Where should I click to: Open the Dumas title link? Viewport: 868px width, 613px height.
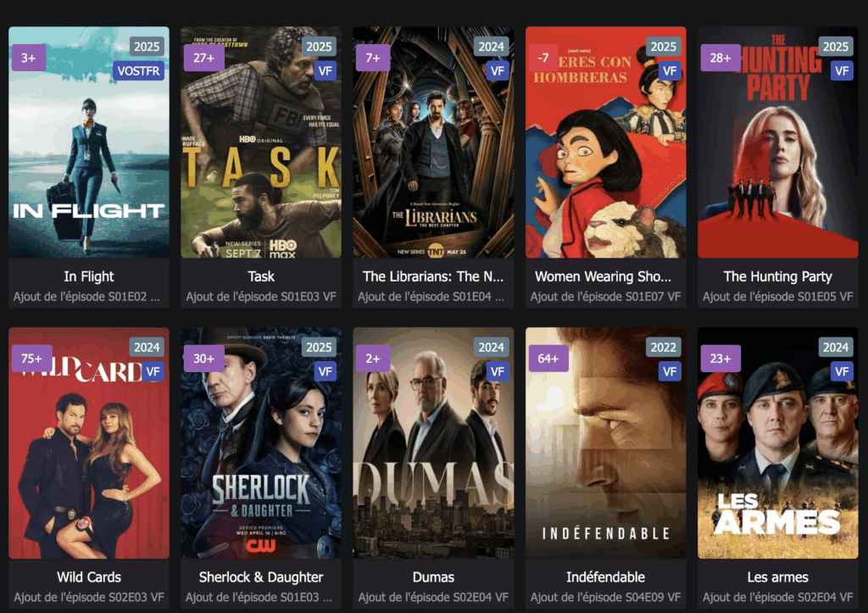433,577
